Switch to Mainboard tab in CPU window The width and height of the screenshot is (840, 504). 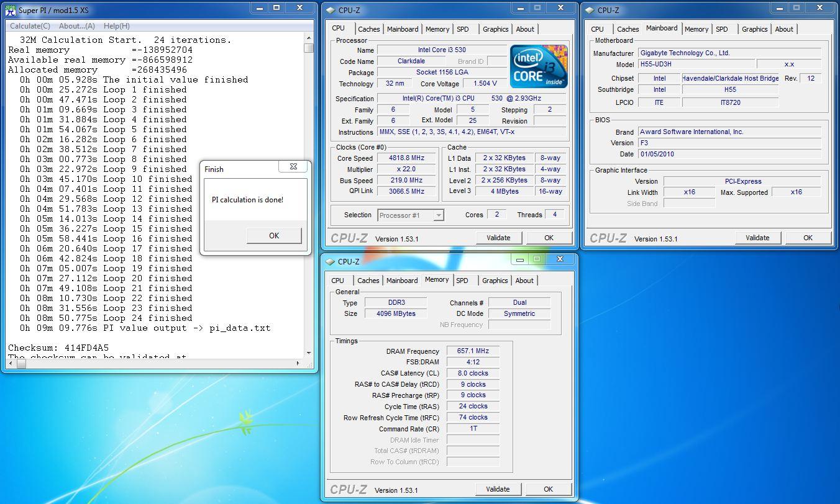(403, 29)
